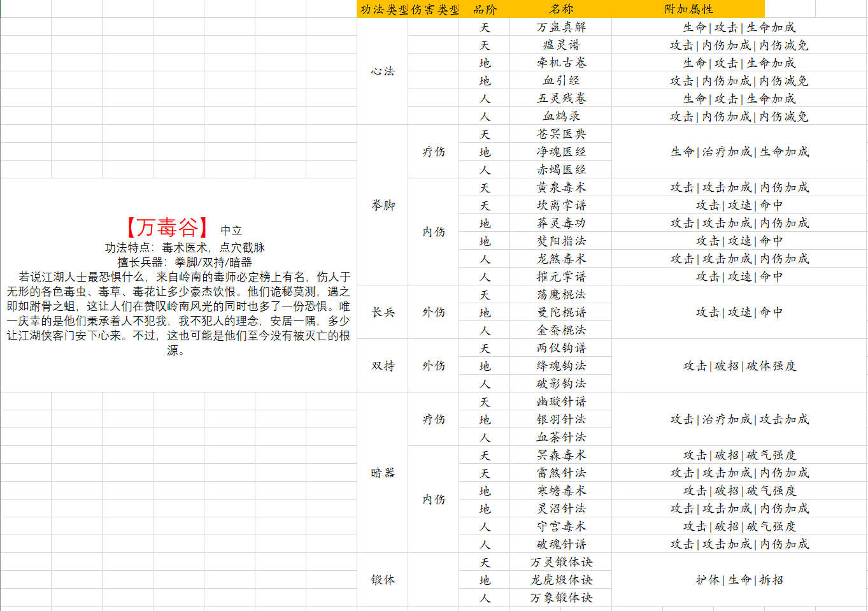The image size is (868, 611).
Task: Click the 金蚕棍法 cell
Action: [x=561, y=330]
